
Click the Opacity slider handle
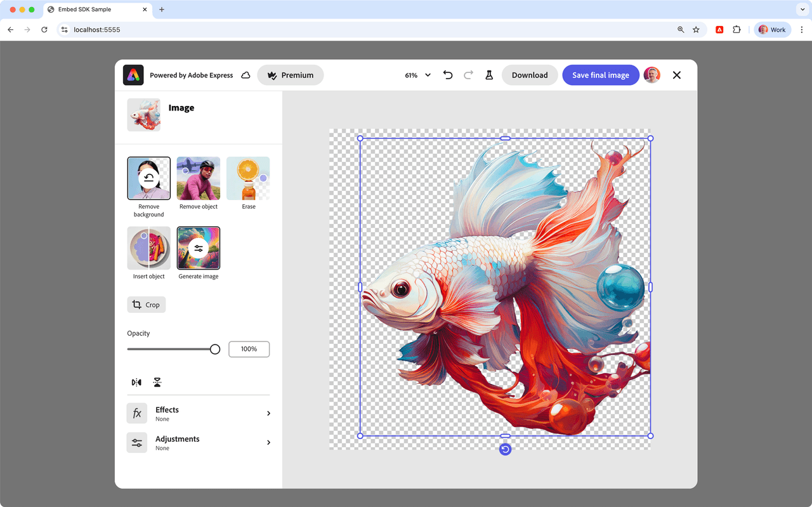pos(215,349)
